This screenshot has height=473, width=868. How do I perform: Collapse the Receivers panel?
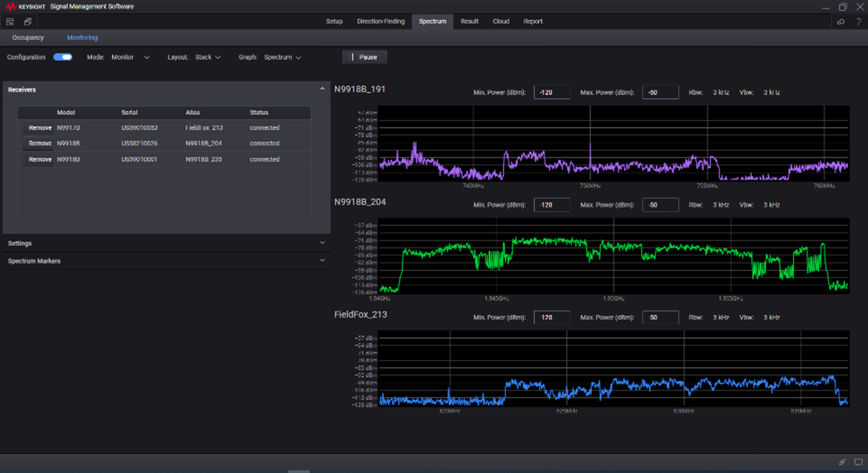(x=322, y=90)
